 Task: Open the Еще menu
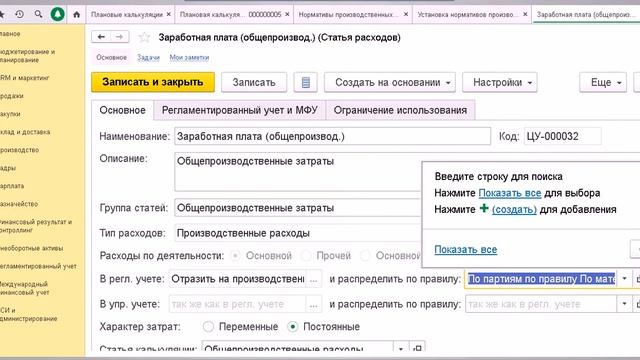[603, 82]
